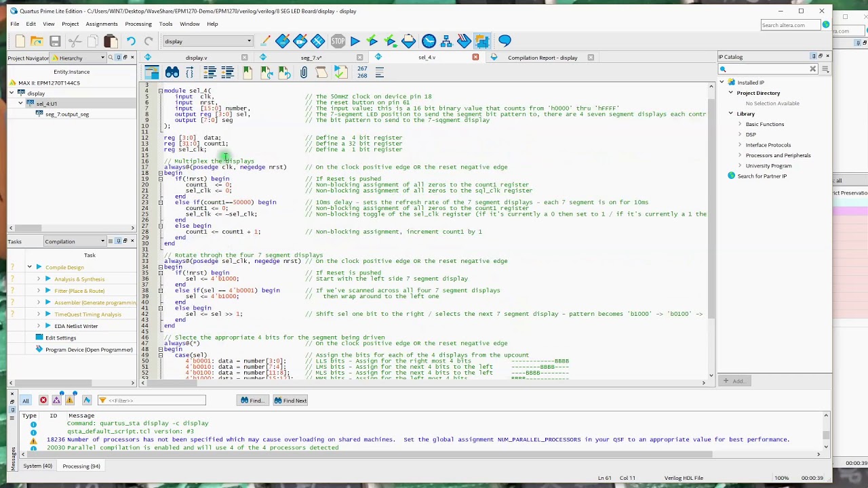The height and width of the screenshot is (488, 868).
Task: Clear the IP Catalog search with X icon
Action: coord(812,69)
